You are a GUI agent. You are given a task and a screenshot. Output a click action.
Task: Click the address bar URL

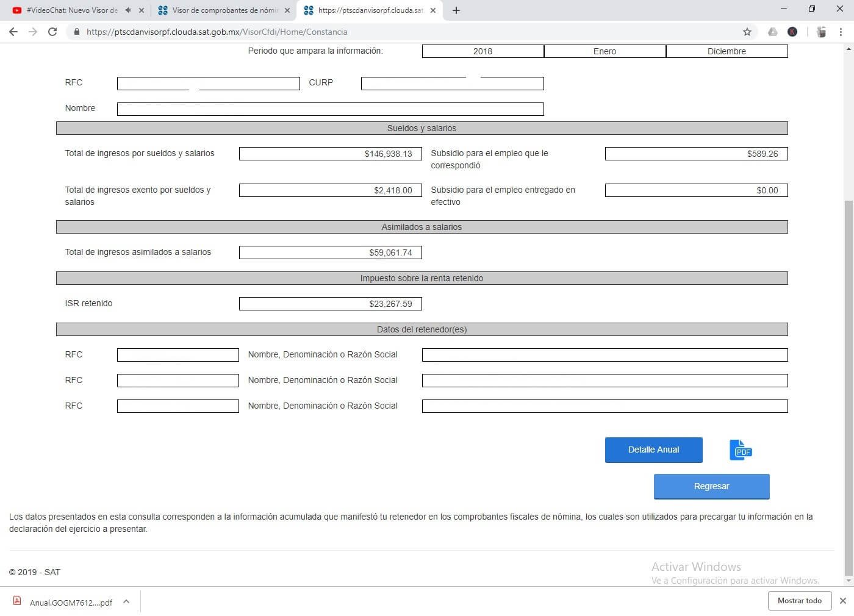pyautogui.click(x=217, y=32)
